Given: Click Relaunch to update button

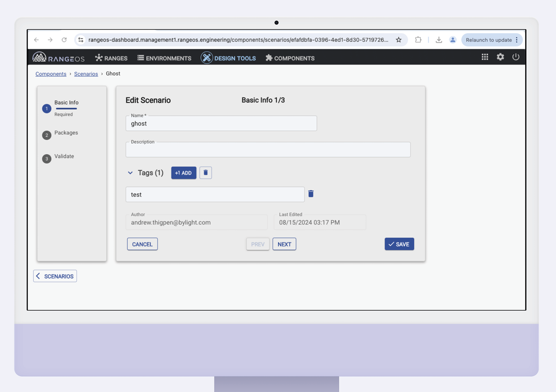Looking at the screenshot, I should click(x=489, y=40).
